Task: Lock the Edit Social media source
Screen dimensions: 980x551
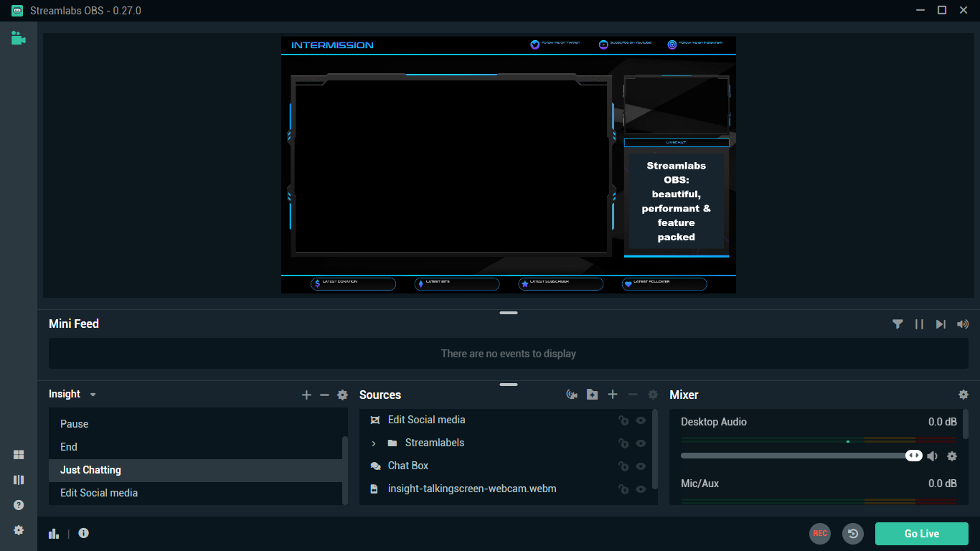Action: point(623,420)
